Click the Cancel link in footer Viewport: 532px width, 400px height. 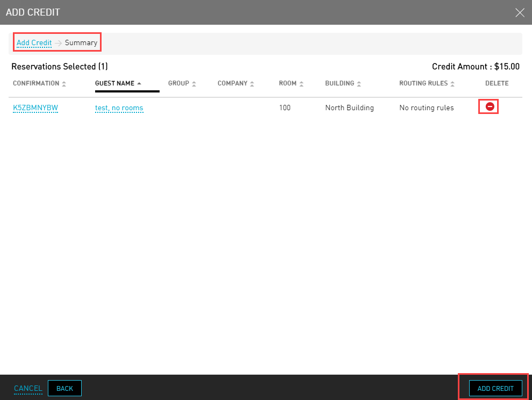pos(28,388)
